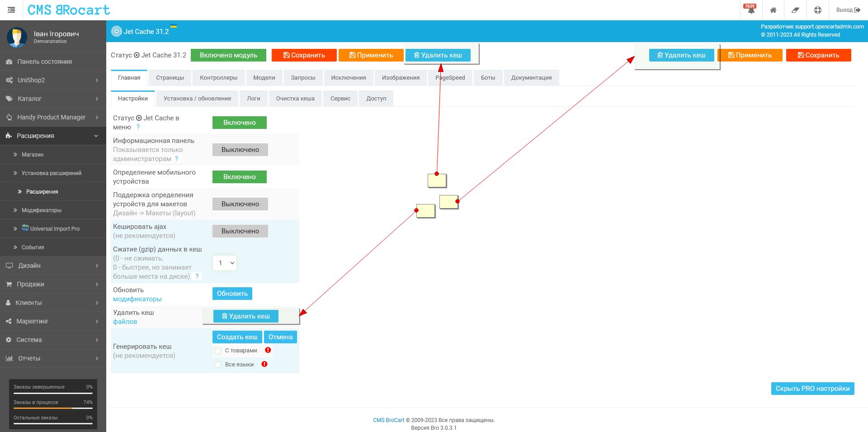Click Скрыть PRO настройки button
868x432 pixels.
pos(813,389)
